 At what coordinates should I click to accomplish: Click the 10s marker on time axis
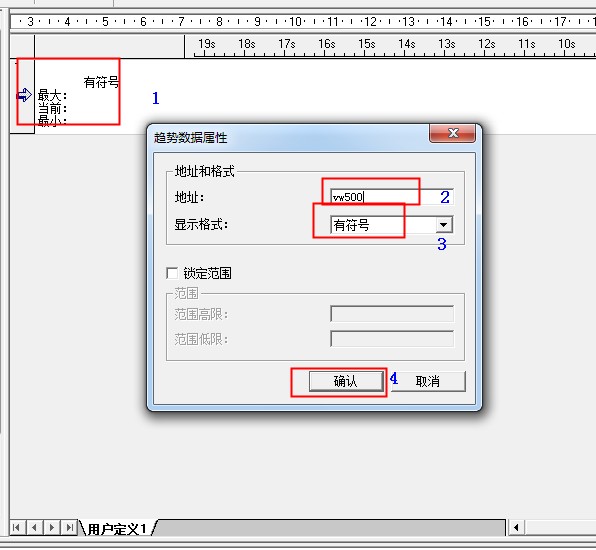click(x=567, y=44)
